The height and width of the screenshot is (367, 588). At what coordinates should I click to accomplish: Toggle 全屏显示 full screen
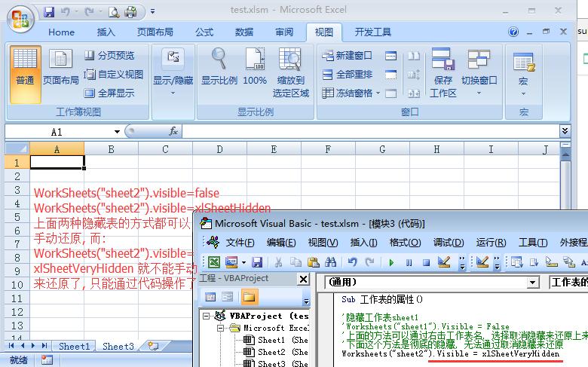point(109,93)
